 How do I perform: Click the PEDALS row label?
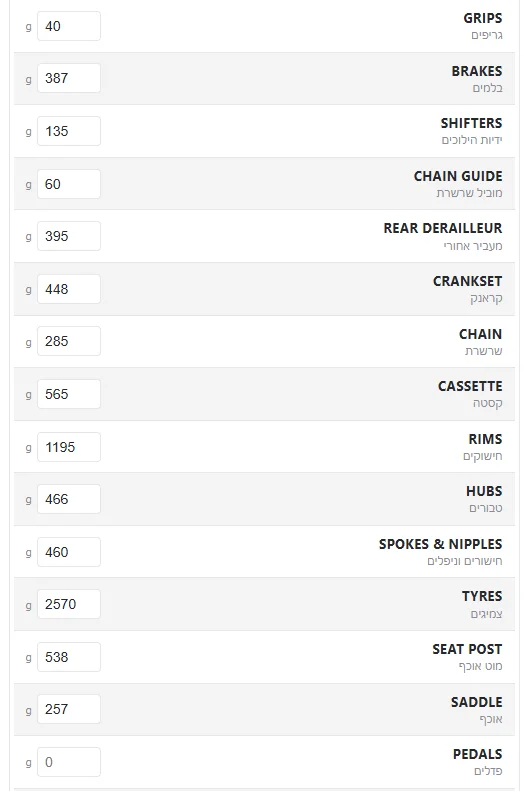pyautogui.click(x=478, y=754)
